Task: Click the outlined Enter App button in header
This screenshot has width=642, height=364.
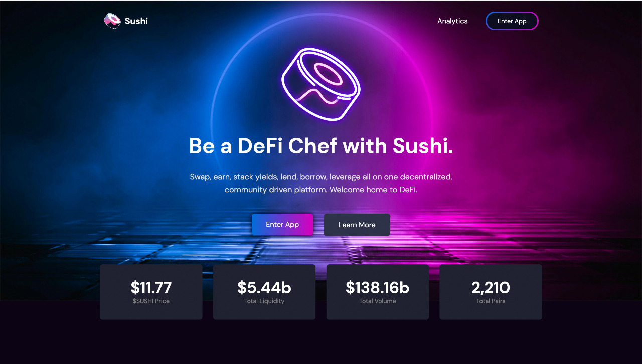Action: pyautogui.click(x=512, y=21)
